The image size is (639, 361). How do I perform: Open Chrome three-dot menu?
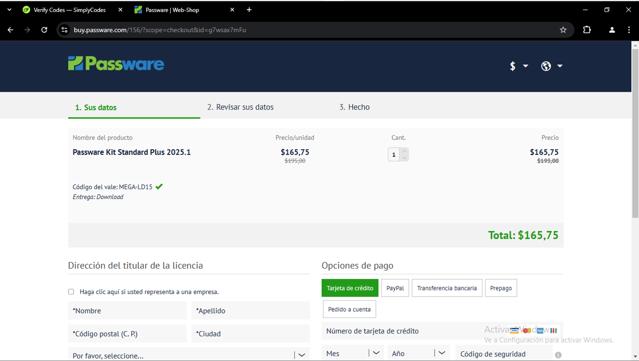pos(629,30)
